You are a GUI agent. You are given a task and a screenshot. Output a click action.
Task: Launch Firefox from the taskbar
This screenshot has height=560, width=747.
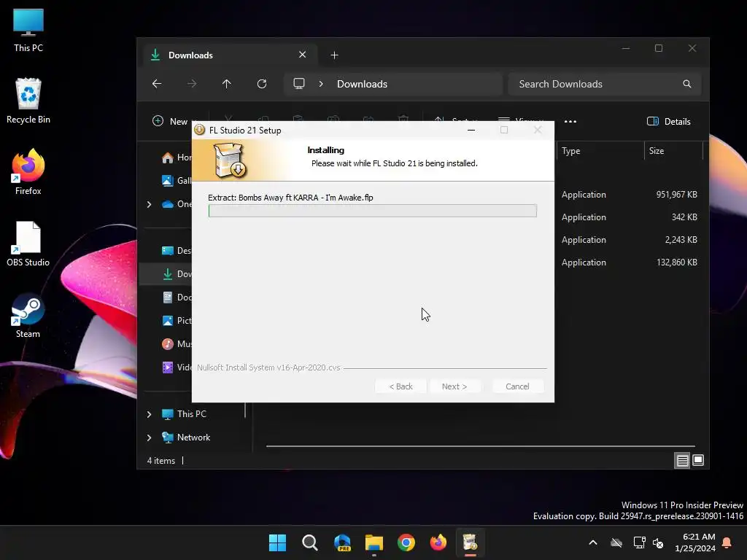point(438,542)
